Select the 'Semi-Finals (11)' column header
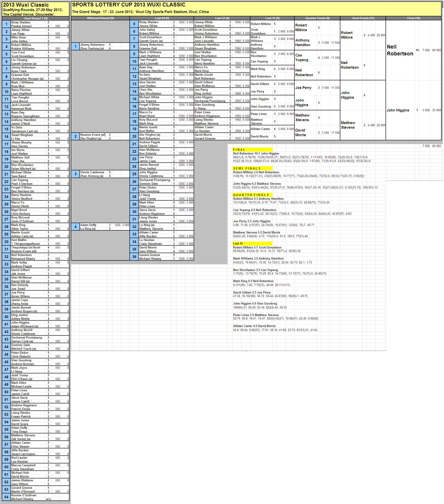Screen dimensions: 444x504 pos(363,18)
